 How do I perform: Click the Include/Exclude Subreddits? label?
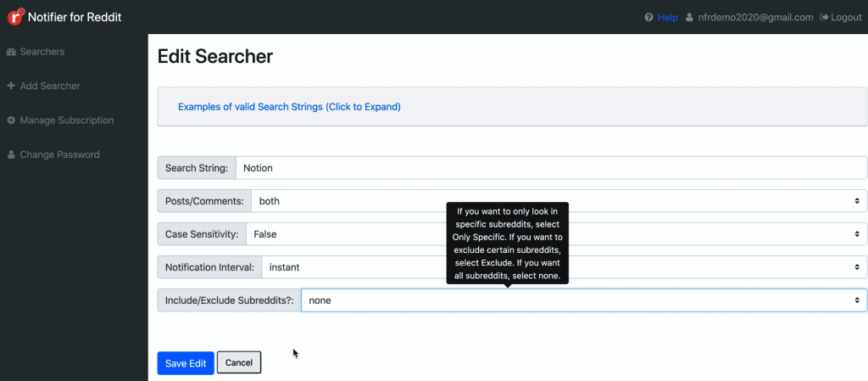229,300
